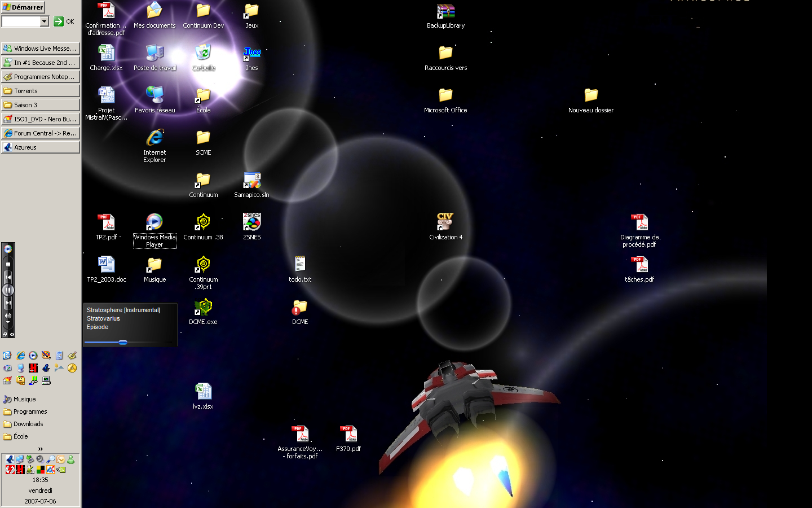The height and width of the screenshot is (508, 812).
Task: Click the media toolbar volume speaker icon
Action: coord(8,316)
